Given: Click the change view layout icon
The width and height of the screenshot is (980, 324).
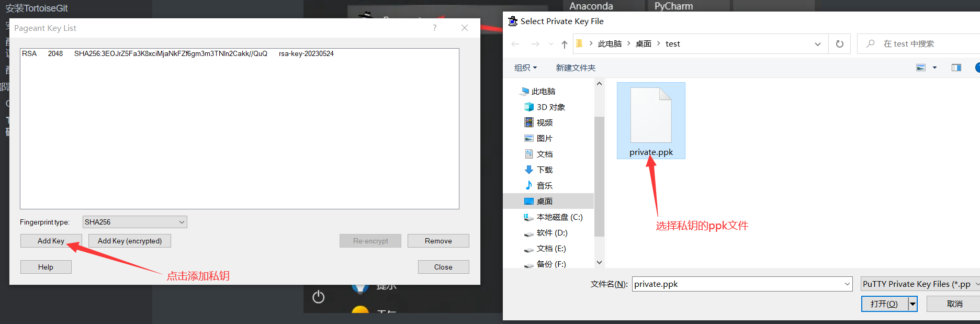Looking at the screenshot, I should click(x=921, y=68).
